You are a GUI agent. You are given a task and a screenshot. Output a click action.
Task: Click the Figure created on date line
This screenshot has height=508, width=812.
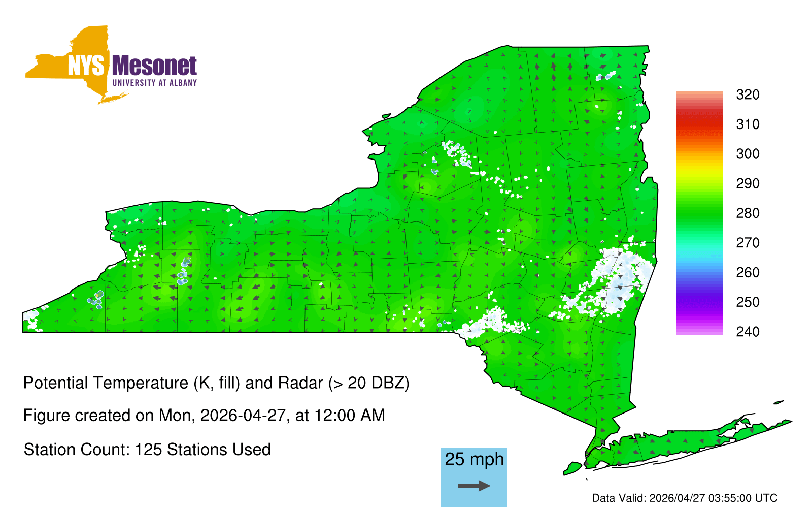[204, 416]
